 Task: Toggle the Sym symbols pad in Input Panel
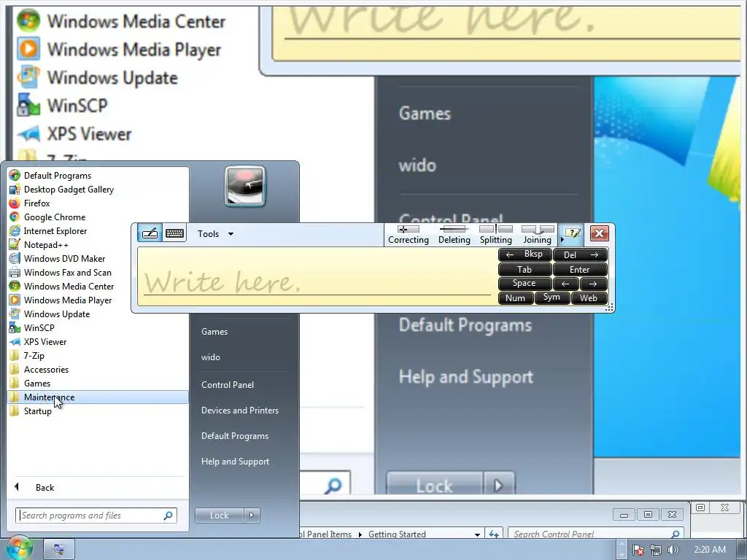click(551, 297)
